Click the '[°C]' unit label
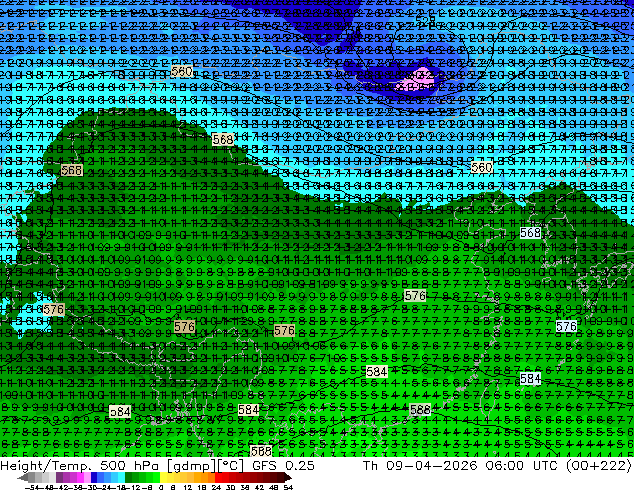 230,466
